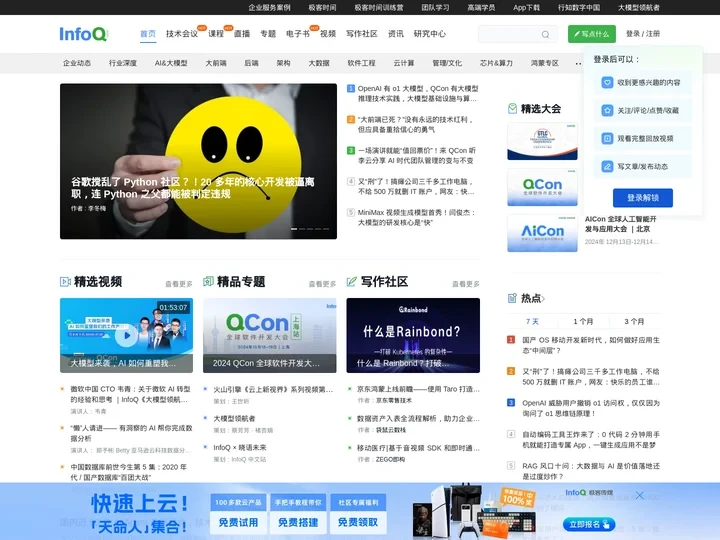This screenshot has width=720, height=540.
Task: Click the 精品专题 section icon
Action: click(x=208, y=281)
